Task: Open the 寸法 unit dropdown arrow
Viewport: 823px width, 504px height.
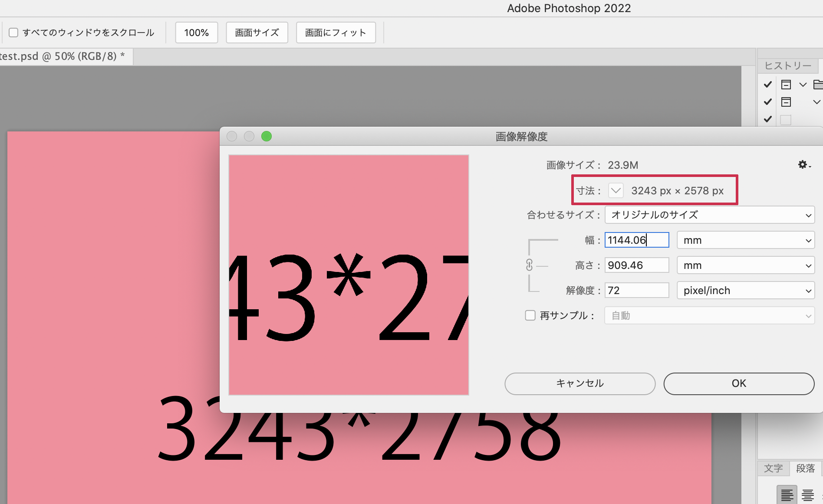Action: coord(616,190)
